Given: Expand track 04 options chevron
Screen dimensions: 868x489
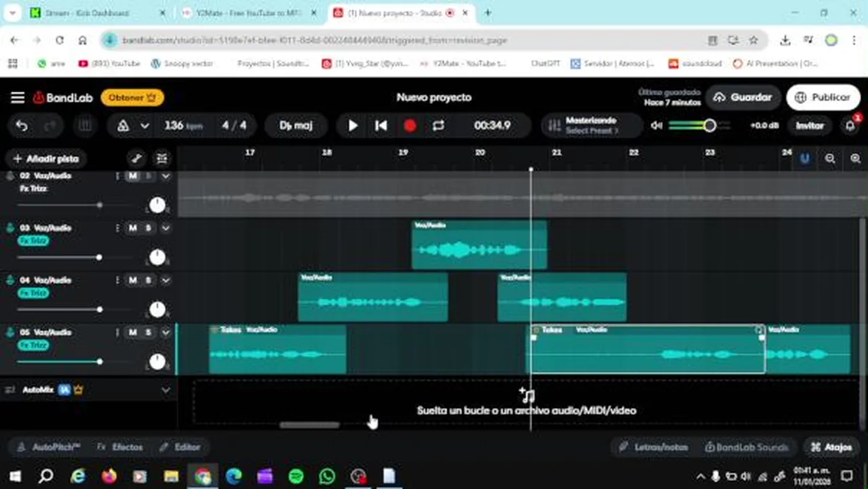Looking at the screenshot, I should (166, 280).
